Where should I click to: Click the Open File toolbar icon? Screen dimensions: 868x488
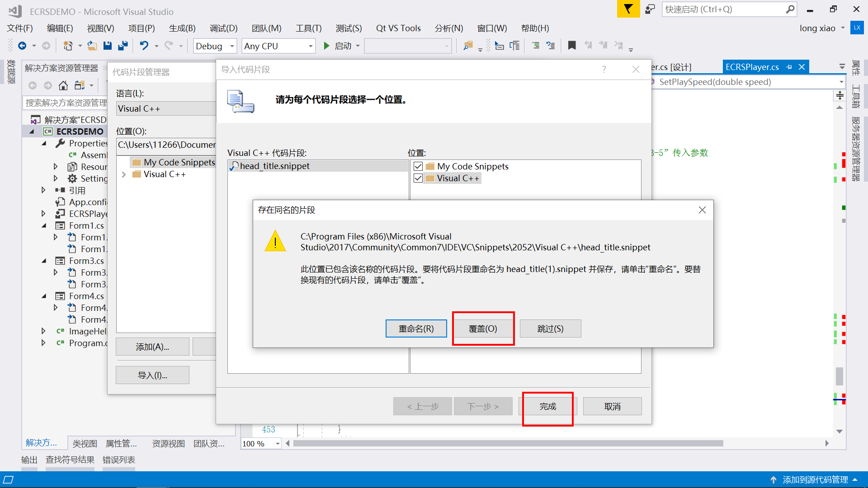(x=92, y=46)
